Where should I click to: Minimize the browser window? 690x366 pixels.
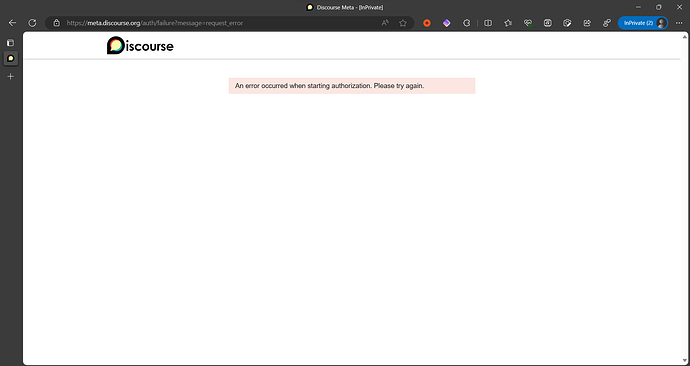(x=638, y=7)
